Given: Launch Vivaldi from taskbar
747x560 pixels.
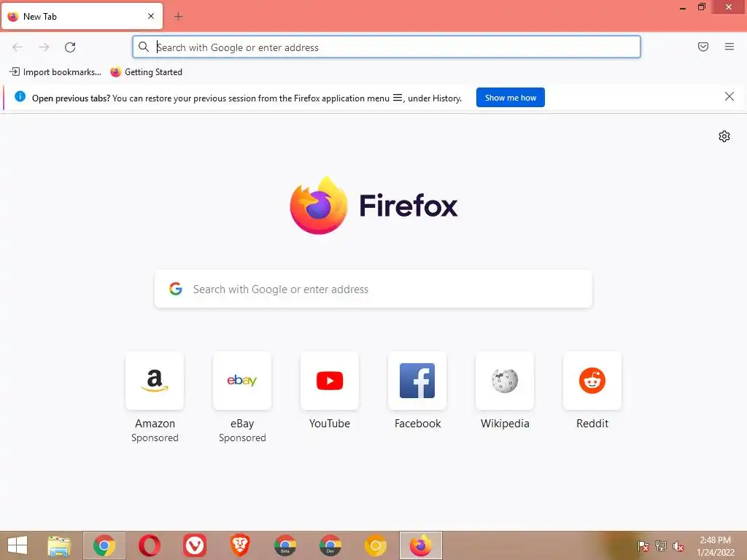Looking at the screenshot, I should (x=194, y=545).
